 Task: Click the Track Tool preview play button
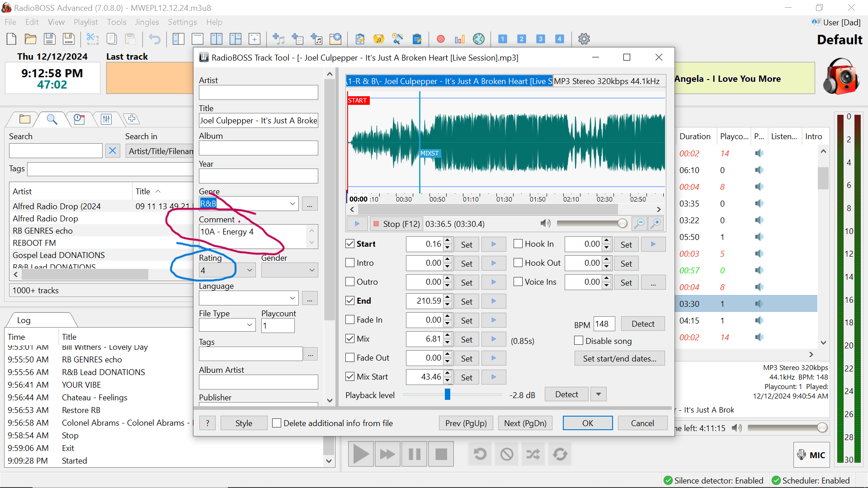pyautogui.click(x=357, y=223)
